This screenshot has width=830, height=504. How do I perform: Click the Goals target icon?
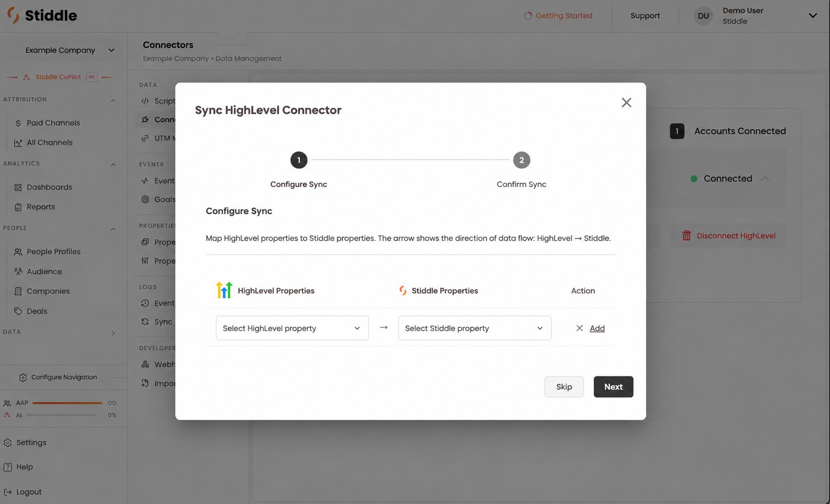pos(145,199)
